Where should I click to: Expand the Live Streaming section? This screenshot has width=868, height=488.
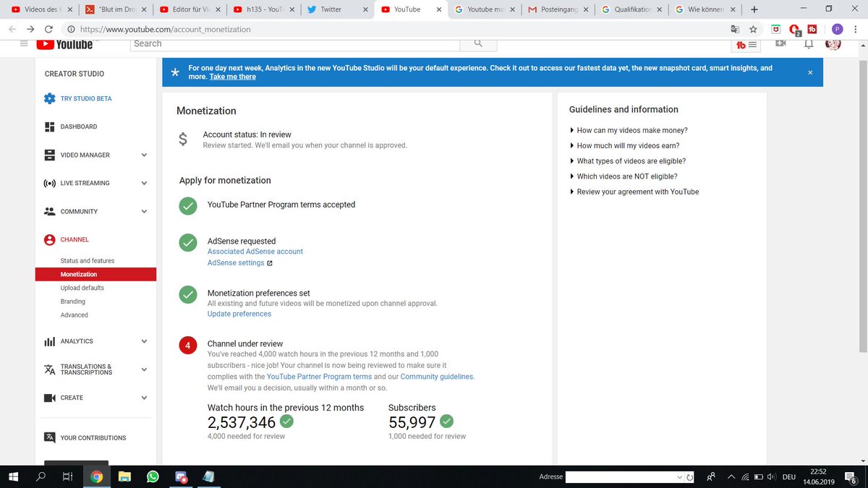click(144, 183)
